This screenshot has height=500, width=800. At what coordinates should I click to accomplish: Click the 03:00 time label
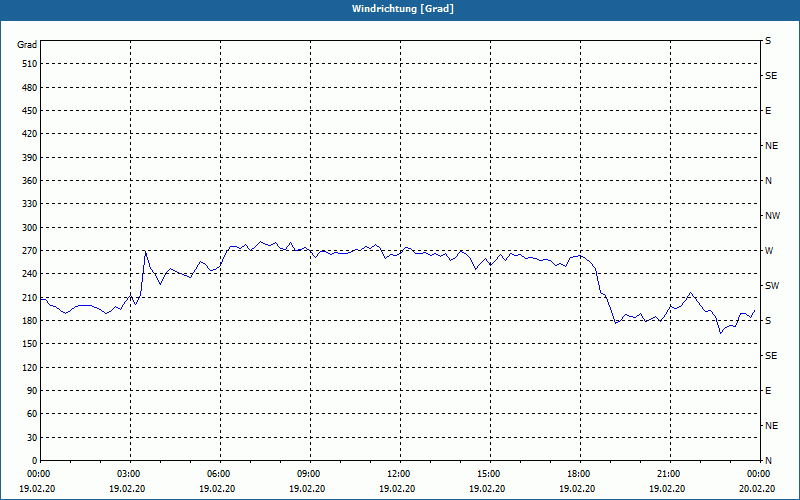131,474
